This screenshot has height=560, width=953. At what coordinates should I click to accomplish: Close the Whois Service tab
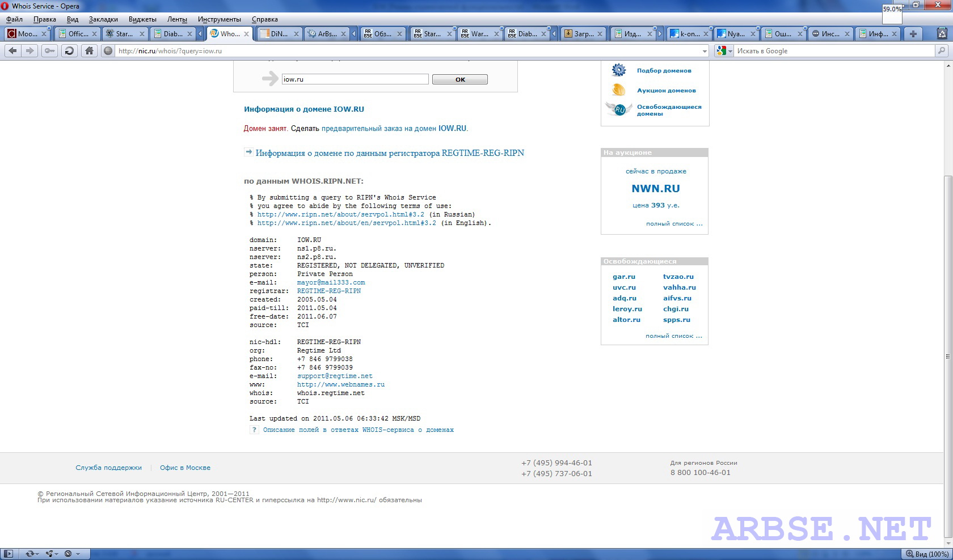[x=246, y=34]
